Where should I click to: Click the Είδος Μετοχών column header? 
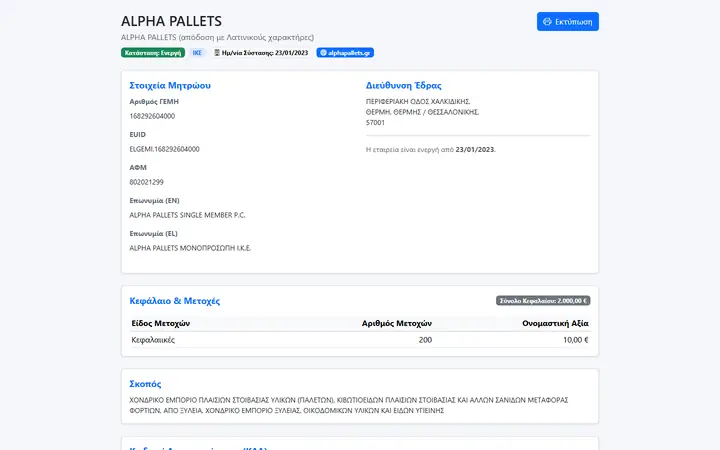coord(161,323)
